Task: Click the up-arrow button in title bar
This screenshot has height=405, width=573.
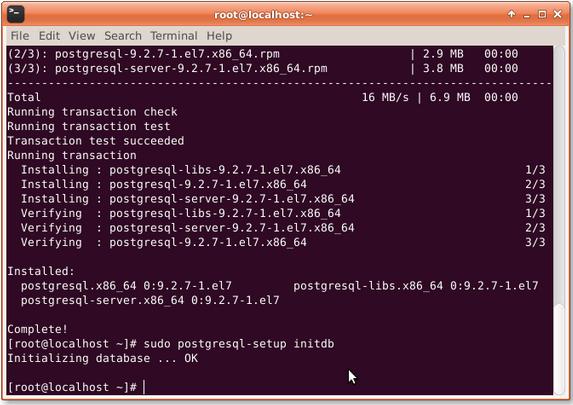Action: tap(512, 14)
